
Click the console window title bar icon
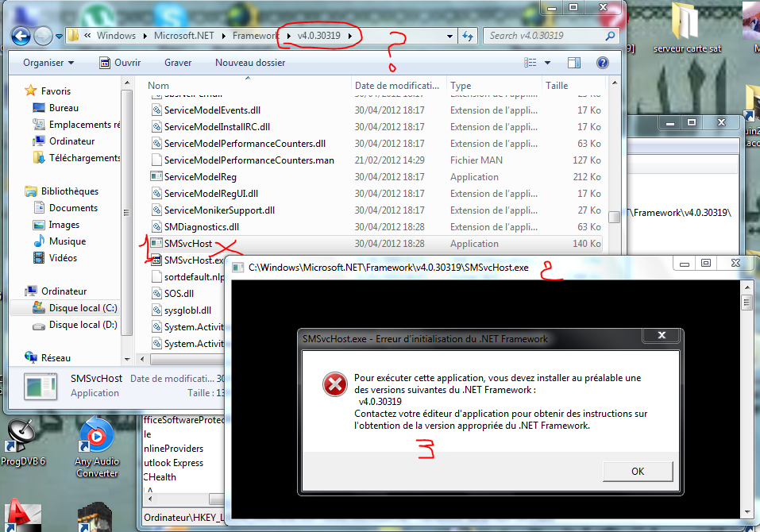(x=237, y=268)
